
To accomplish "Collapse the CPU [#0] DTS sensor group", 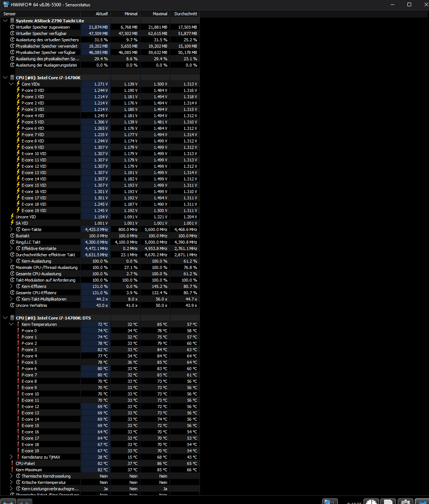I will [5, 318].
